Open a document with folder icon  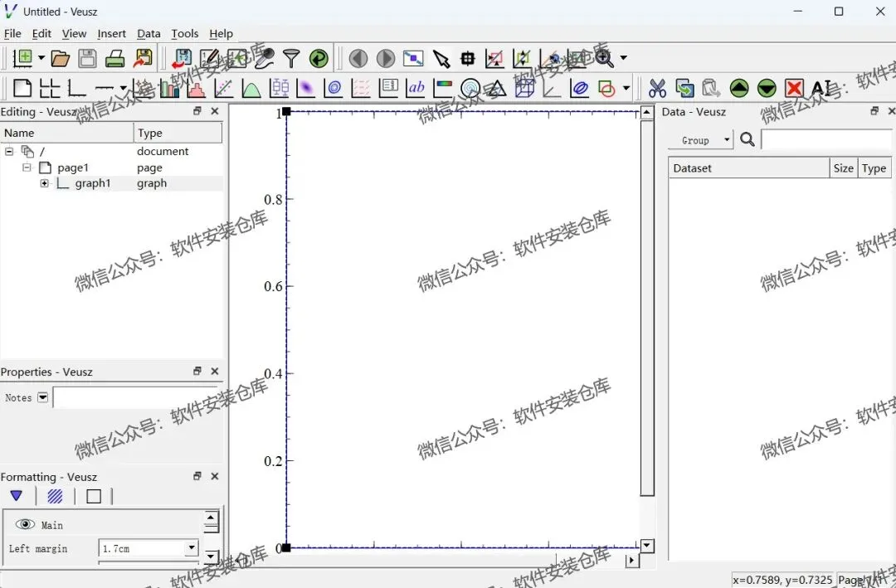(x=60, y=58)
